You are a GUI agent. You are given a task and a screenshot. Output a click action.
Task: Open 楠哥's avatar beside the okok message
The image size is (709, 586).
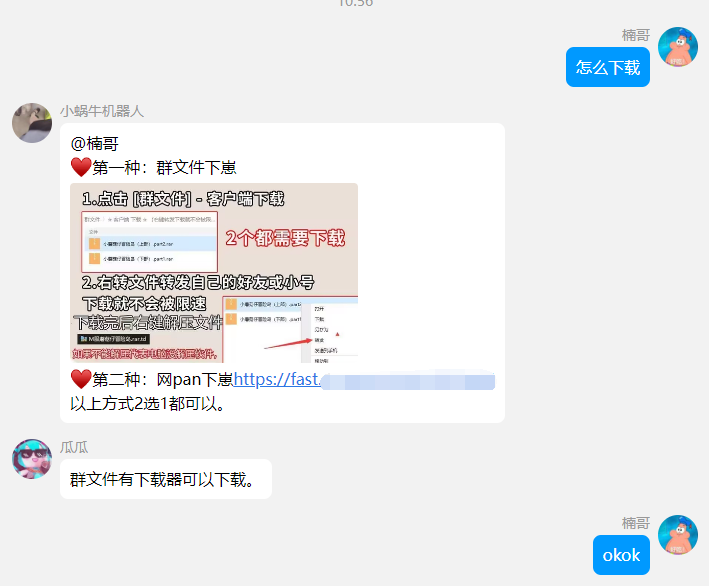tap(678, 535)
